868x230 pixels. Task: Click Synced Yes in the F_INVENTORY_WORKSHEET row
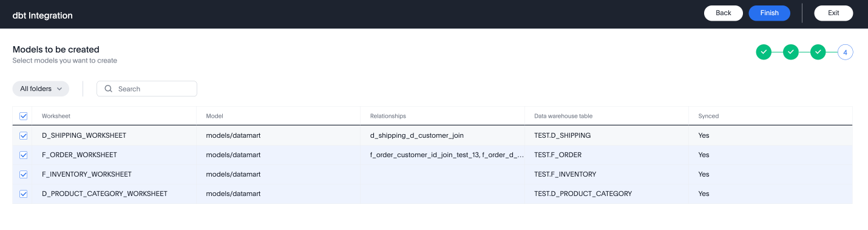coord(704,174)
